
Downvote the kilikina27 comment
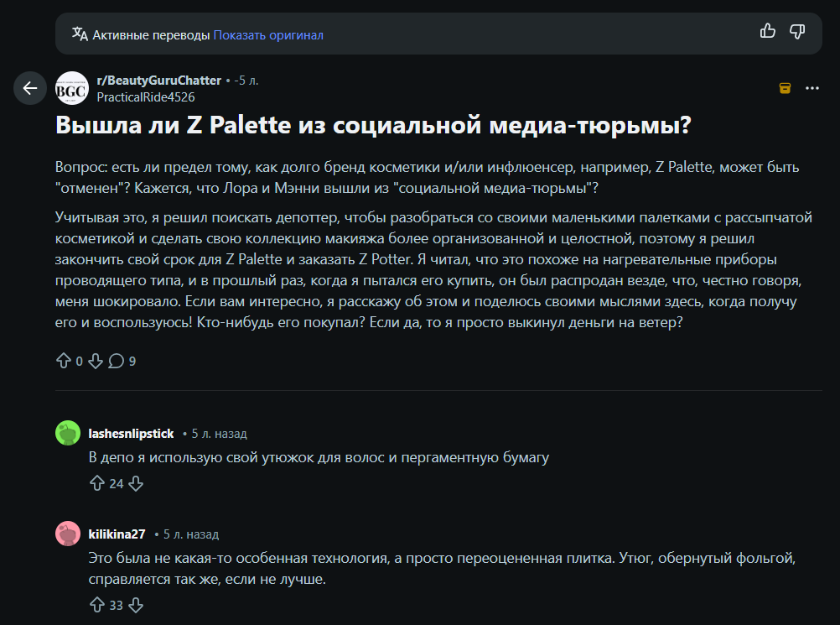[136, 605]
